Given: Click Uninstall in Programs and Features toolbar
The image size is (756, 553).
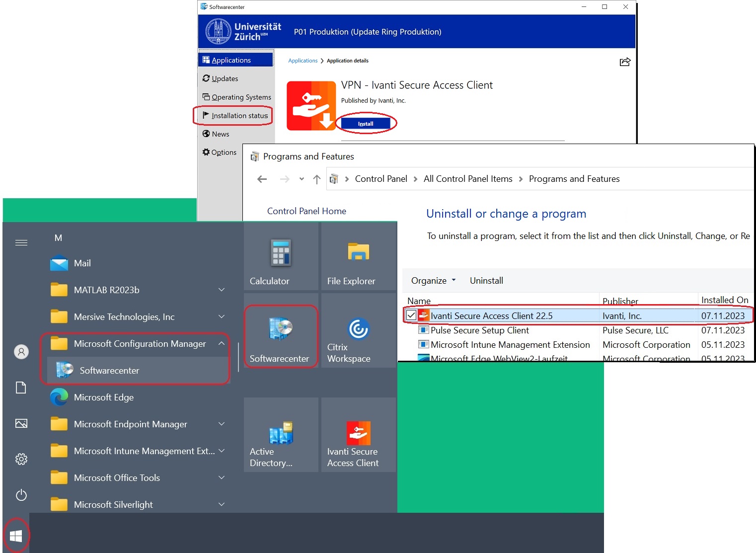Looking at the screenshot, I should [x=486, y=281].
